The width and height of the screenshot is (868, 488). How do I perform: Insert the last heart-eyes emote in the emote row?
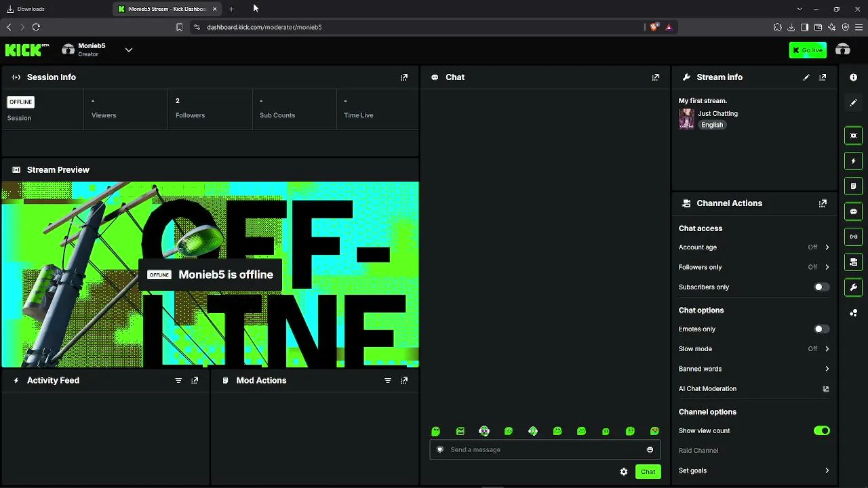pyautogui.click(x=654, y=431)
